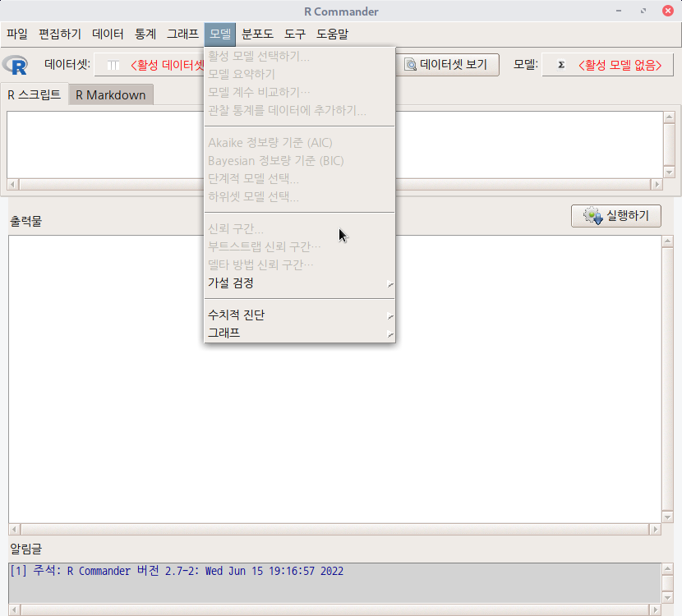
Task: Choose 관찰 통계를 데이터에 추가하기 entry
Action: (x=300, y=110)
